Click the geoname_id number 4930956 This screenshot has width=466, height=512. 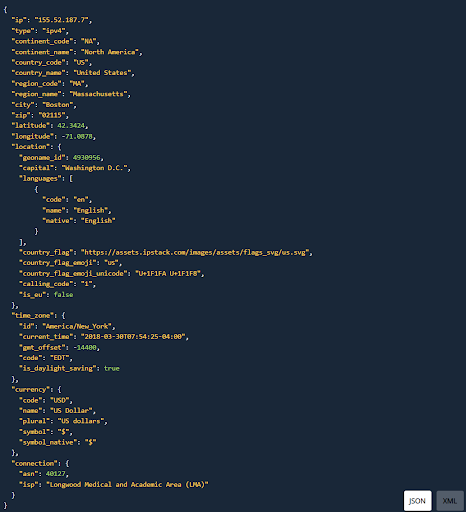point(86,157)
